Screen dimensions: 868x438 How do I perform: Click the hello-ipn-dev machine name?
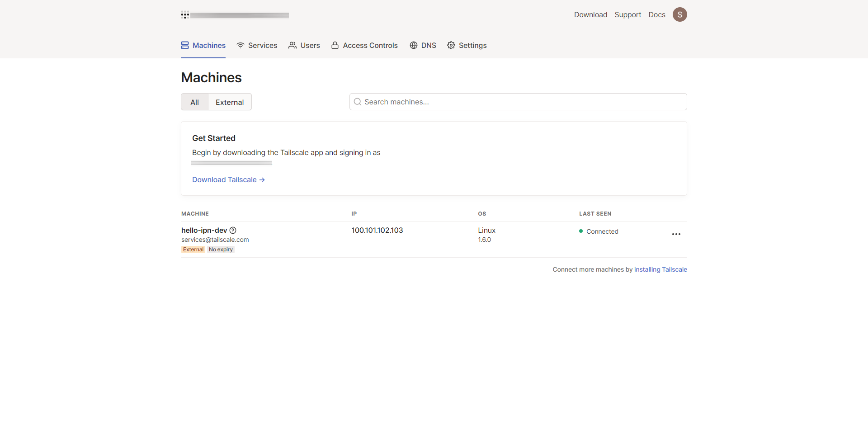click(x=204, y=230)
